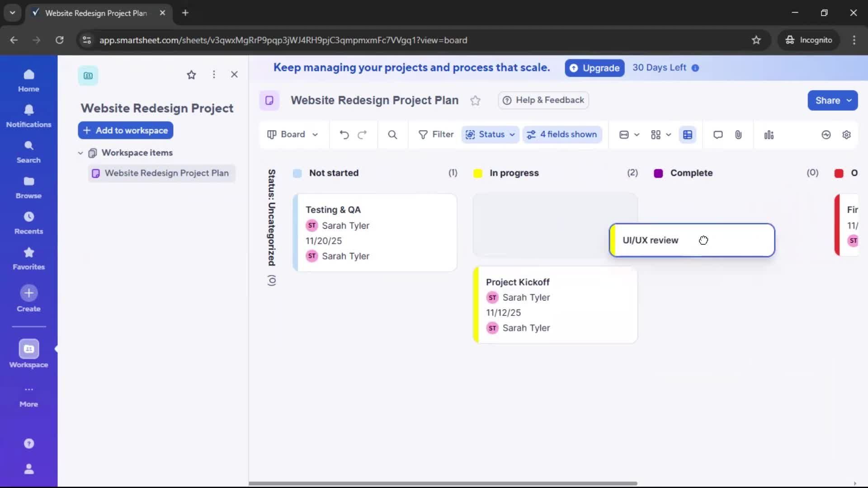Star the workspace in the left panel
The width and height of the screenshot is (868, 488).
click(191, 75)
